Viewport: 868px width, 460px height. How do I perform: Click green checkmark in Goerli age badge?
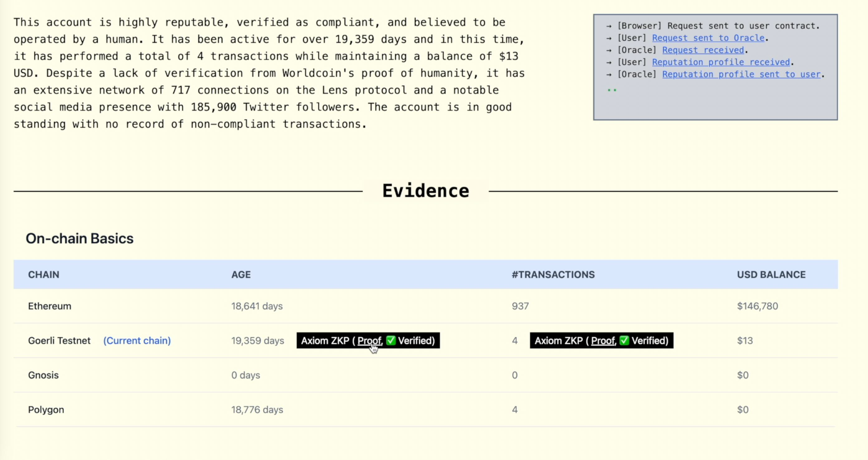click(x=391, y=340)
